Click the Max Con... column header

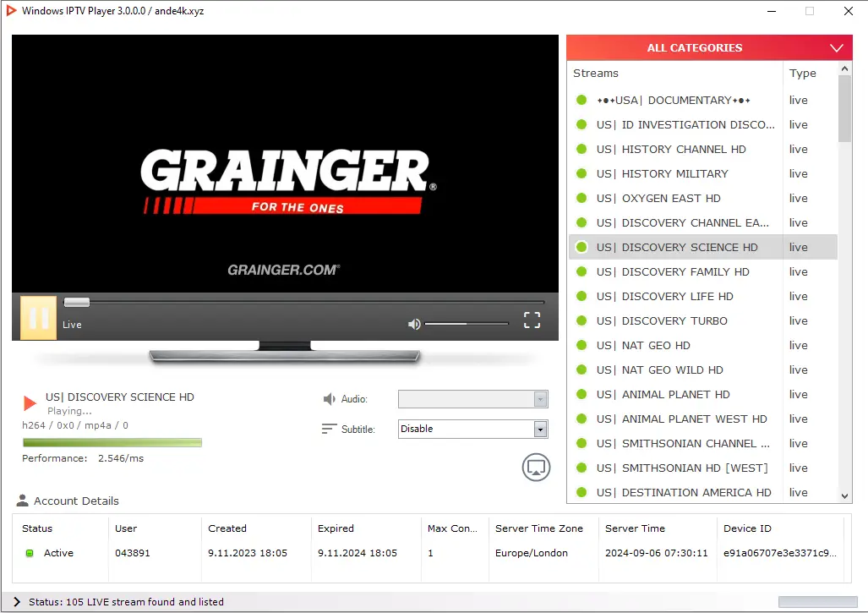pyautogui.click(x=452, y=528)
